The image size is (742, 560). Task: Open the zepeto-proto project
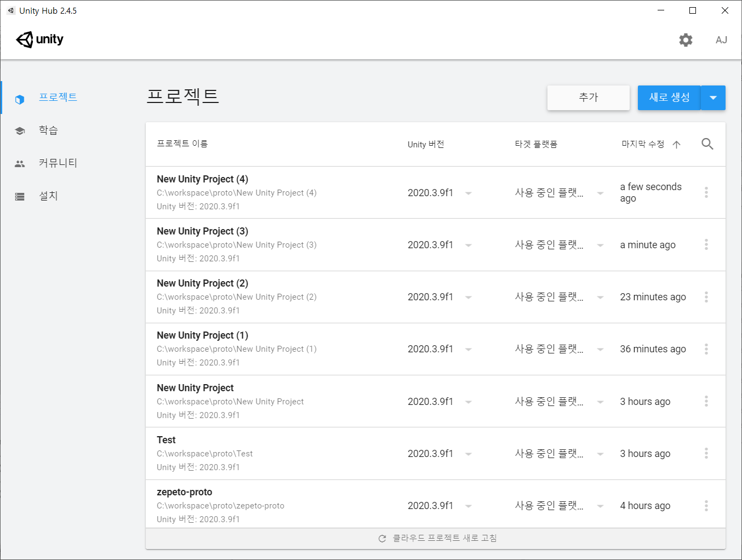tap(184, 492)
